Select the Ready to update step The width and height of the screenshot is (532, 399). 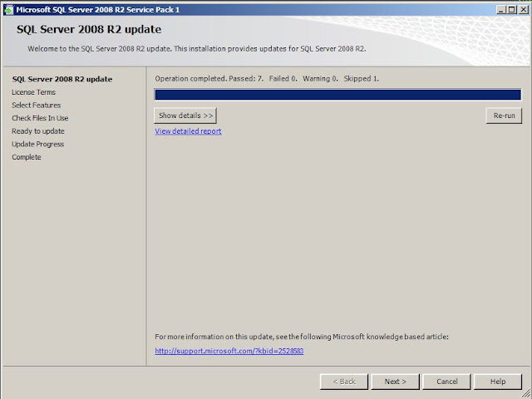tap(38, 131)
